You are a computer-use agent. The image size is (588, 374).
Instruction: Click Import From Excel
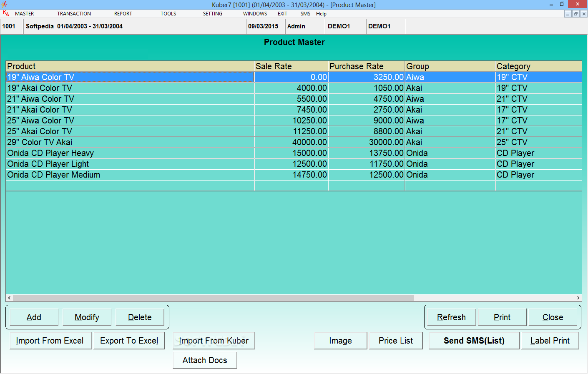tap(50, 341)
